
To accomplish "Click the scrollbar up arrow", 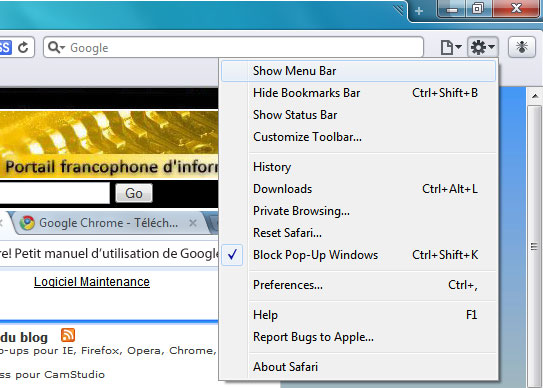I will tap(535, 96).
